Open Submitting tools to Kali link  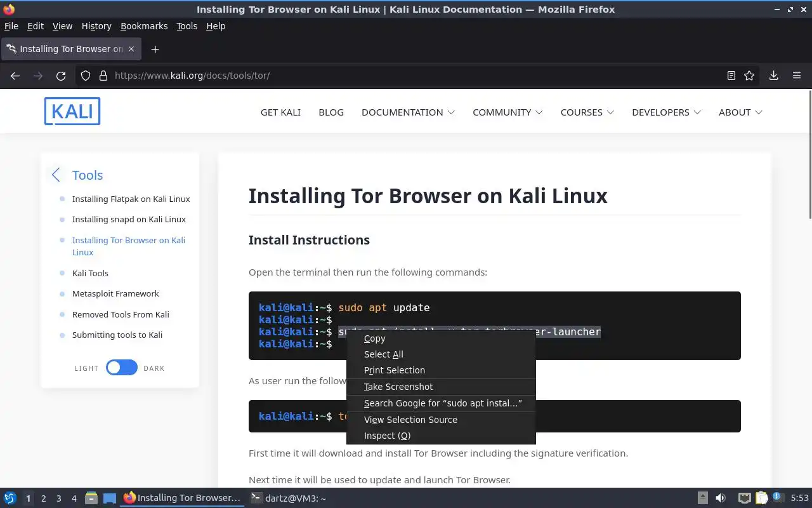tap(117, 335)
